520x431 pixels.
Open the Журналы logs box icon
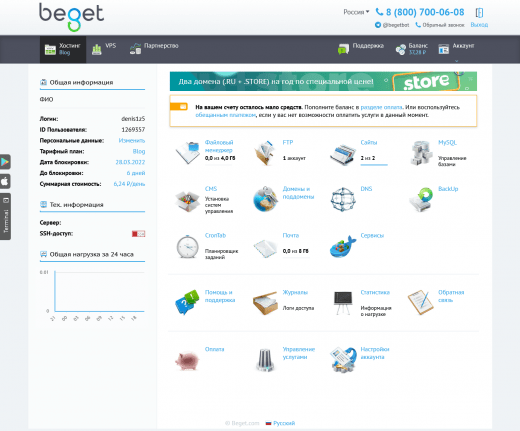[265, 303]
